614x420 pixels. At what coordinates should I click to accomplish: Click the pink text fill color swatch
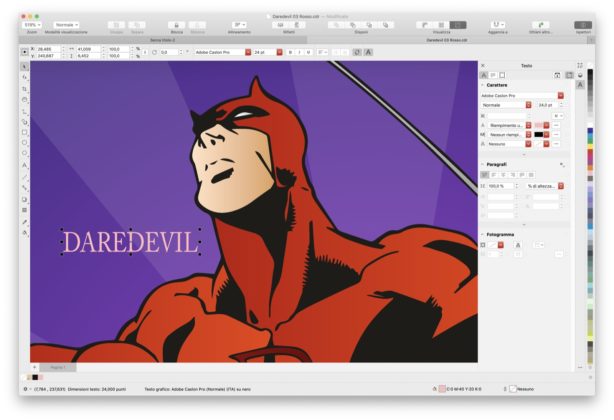[538, 125]
